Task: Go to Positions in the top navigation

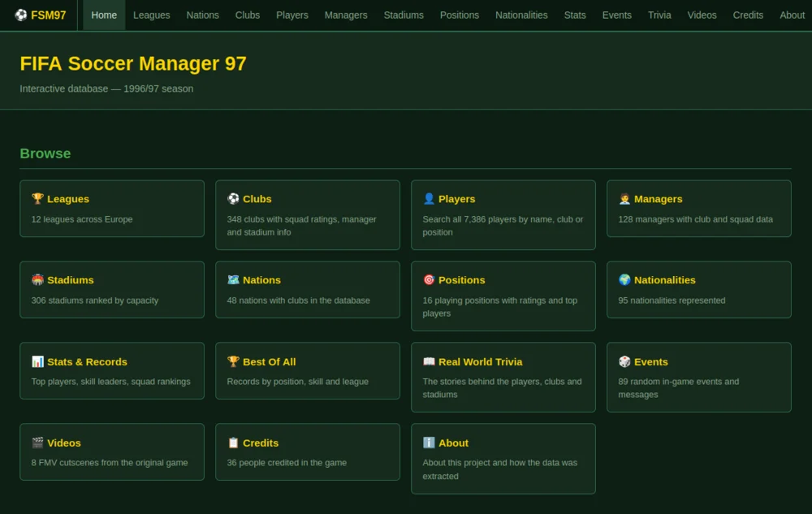Action: [460, 15]
